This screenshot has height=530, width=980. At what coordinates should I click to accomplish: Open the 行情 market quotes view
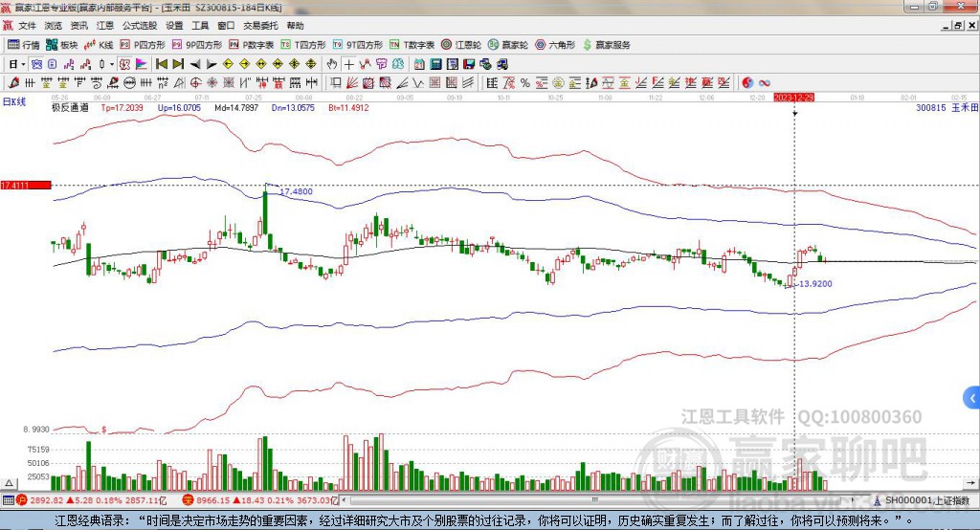coord(25,45)
